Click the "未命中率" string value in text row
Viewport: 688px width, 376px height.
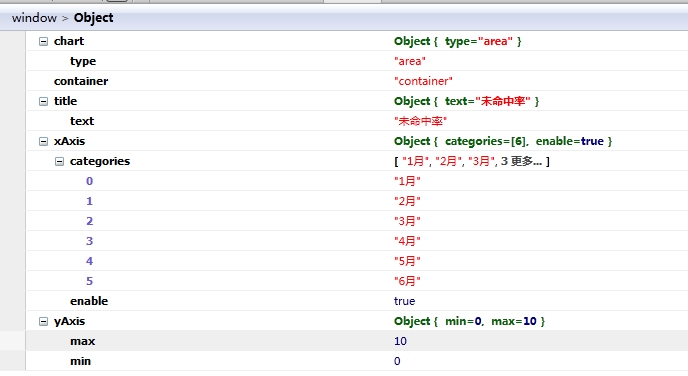pyautogui.click(x=420, y=121)
